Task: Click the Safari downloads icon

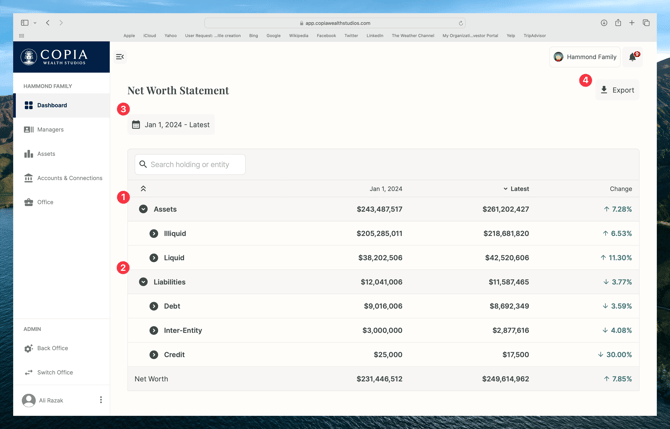Action: tap(604, 23)
